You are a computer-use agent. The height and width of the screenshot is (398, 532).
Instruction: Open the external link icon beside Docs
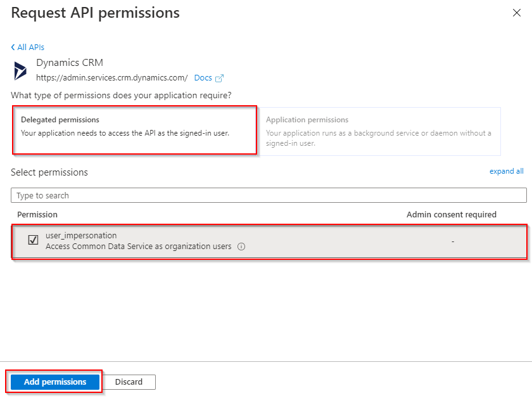tap(220, 78)
